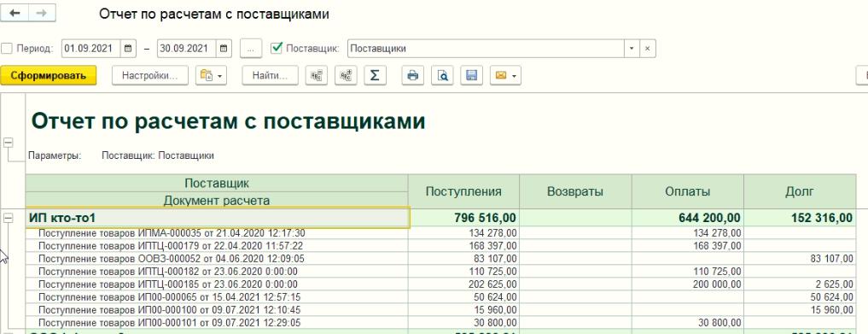This screenshot has height=334, width=868.
Task: Print the report with printer icon
Action: 412,76
